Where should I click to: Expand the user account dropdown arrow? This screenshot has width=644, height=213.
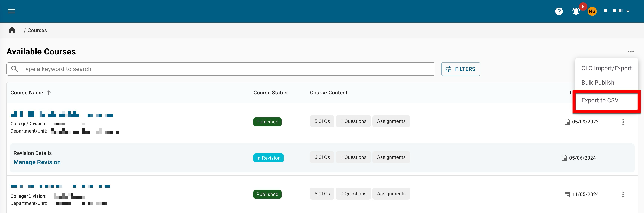(627, 11)
